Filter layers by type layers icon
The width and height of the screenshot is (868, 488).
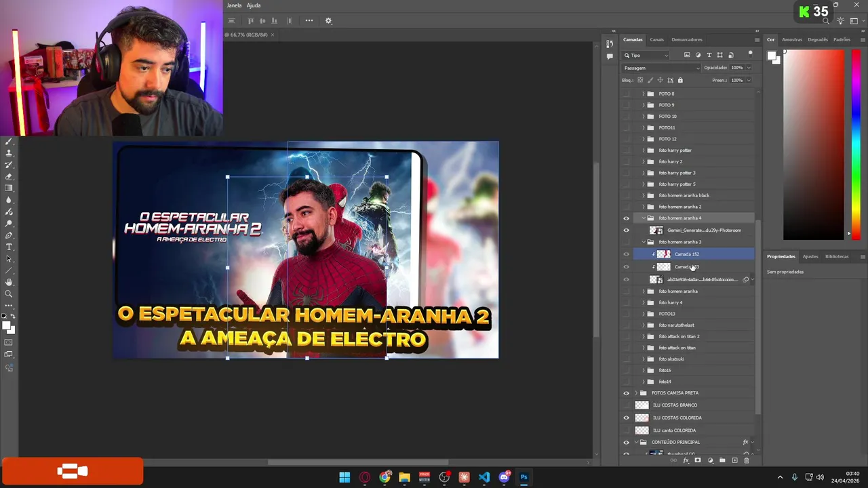709,55
